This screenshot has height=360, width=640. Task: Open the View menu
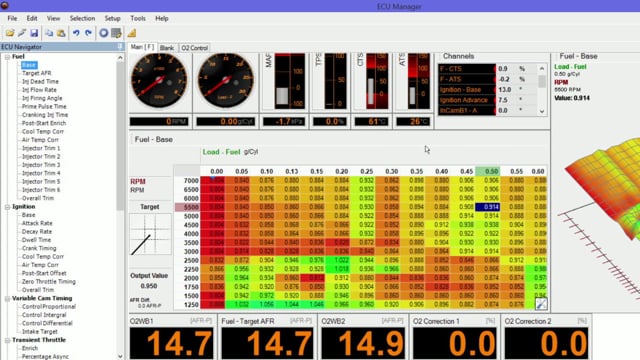[53, 18]
